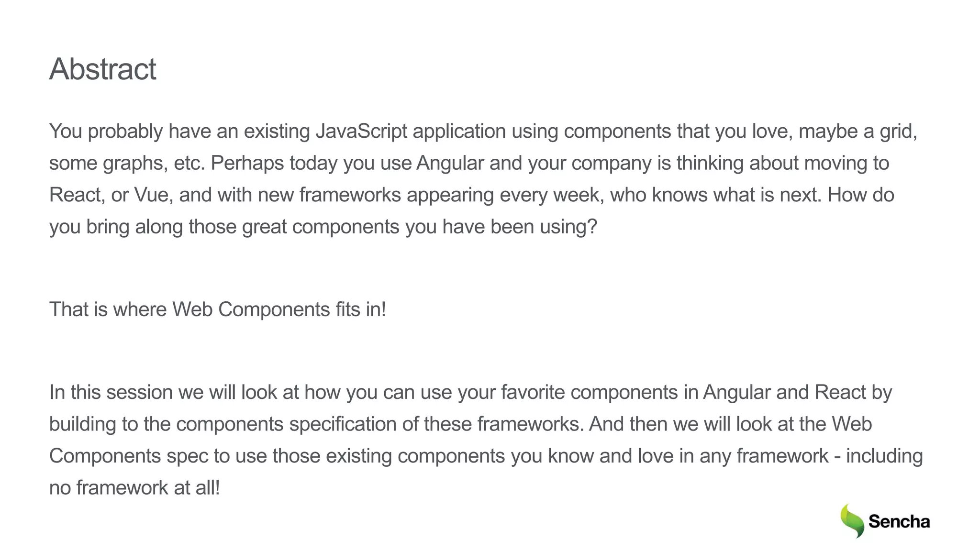Click the text "no framework at all!"
The height and width of the screenshot is (551, 980).
click(134, 488)
